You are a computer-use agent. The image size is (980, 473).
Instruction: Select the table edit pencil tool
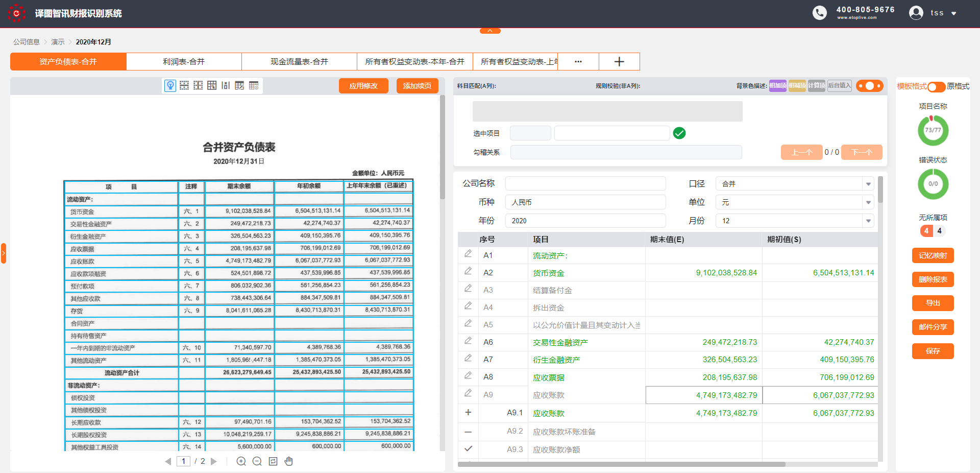[239, 85]
